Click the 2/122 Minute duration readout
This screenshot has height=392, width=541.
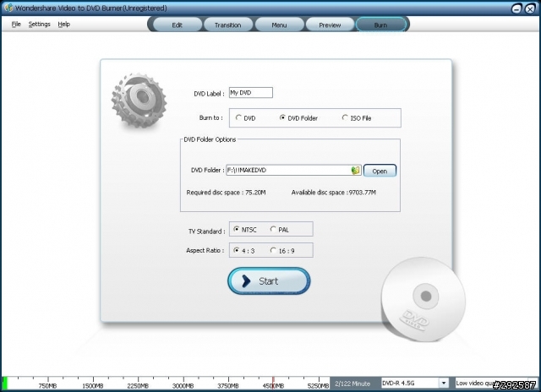click(x=352, y=384)
